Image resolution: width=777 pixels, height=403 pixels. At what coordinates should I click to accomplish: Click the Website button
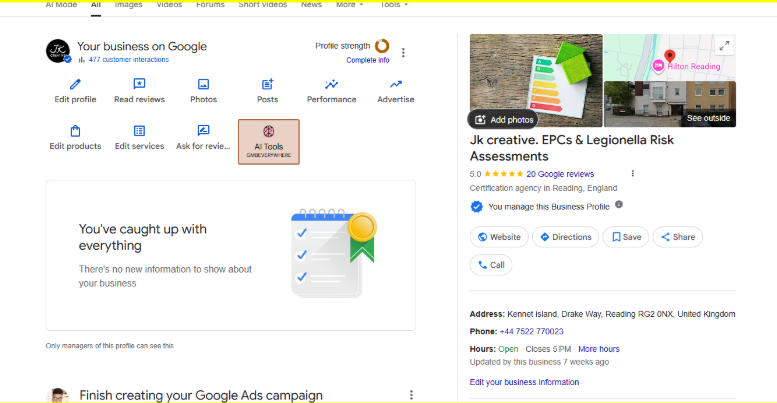pyautogui.click(x=499, y=237)
